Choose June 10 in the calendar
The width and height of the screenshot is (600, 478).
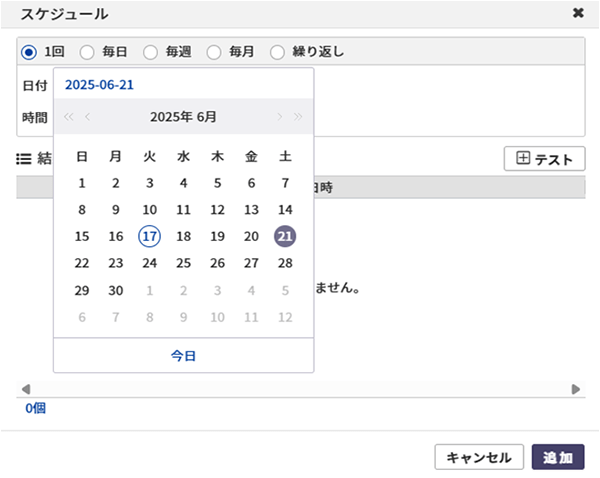tap(150, 210)
